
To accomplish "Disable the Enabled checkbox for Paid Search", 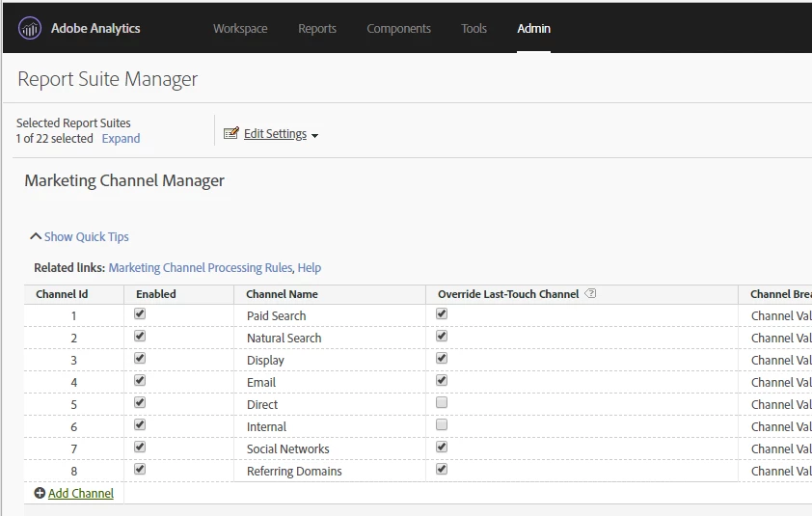I will (140, 314).
